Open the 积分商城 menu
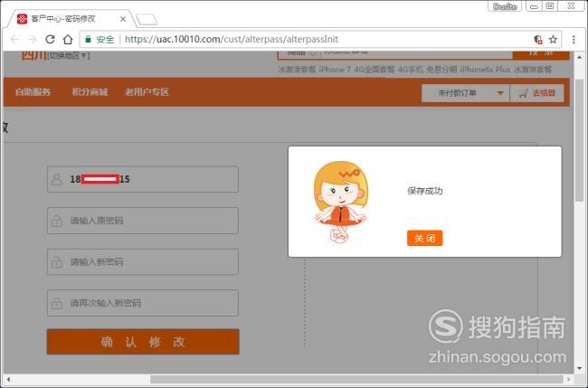 pyautogui.click(x=90, y=92)
